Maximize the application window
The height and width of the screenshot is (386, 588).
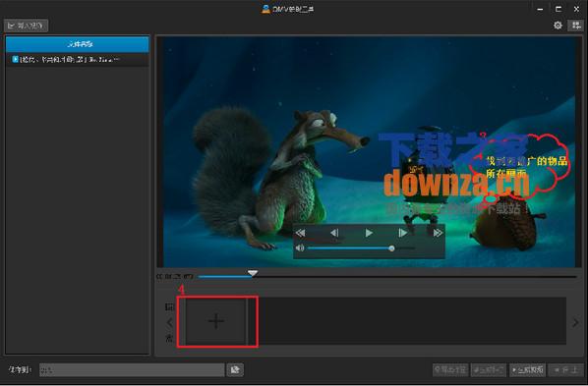coord(559,9)
